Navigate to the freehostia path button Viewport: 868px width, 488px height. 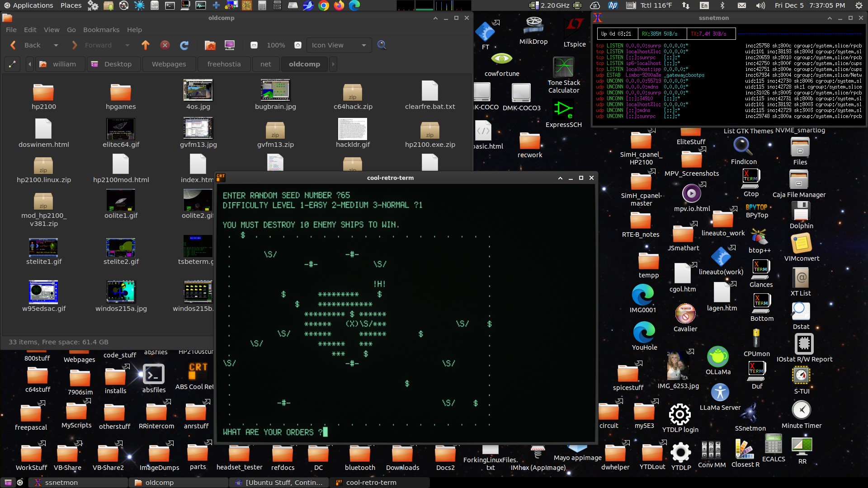(224, 64)
